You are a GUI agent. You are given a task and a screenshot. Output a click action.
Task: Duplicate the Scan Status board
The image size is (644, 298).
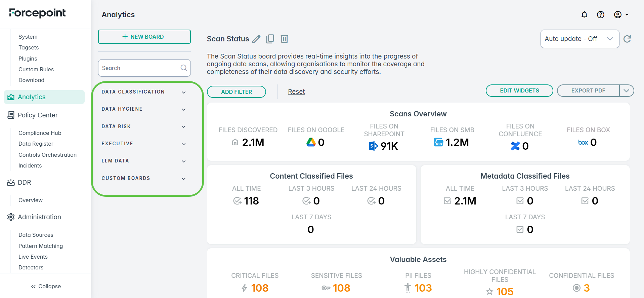(x=270, y=39)
